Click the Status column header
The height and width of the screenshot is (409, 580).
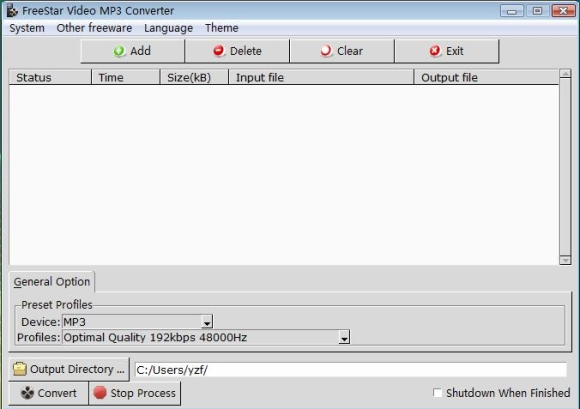(50, 77)
